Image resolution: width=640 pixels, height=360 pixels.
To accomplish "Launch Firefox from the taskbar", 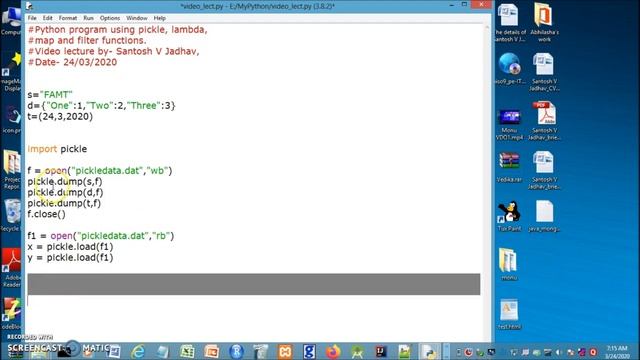I will (x=333, y=351).
